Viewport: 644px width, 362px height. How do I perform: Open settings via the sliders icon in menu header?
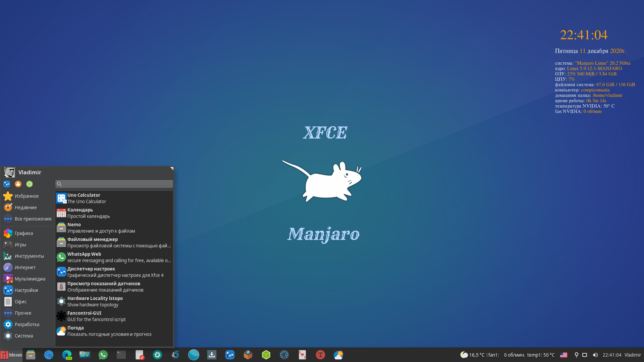(x=7, y=184)
